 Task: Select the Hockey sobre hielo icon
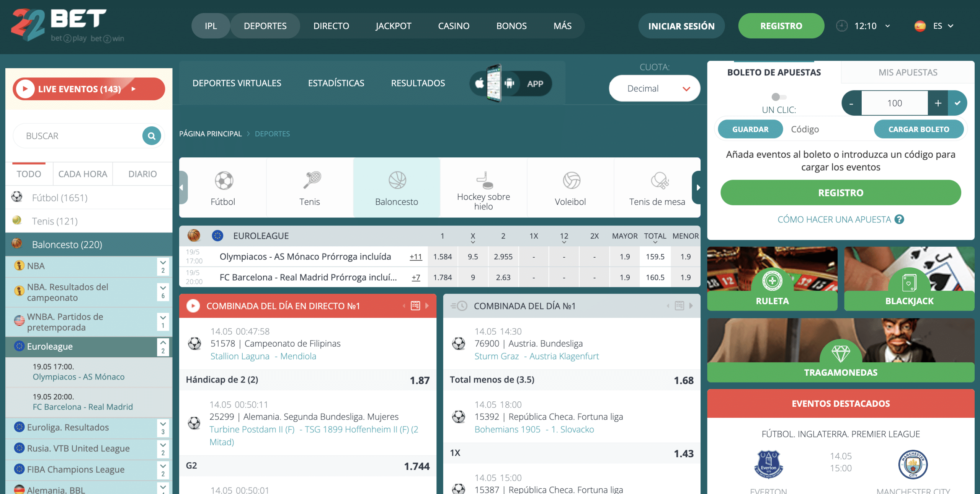pos(485,180)
